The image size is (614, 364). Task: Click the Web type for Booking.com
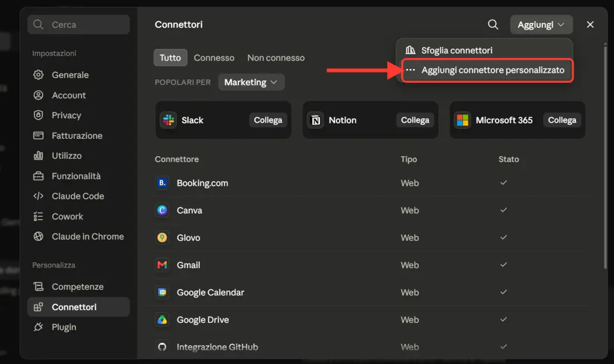point(410,183)
